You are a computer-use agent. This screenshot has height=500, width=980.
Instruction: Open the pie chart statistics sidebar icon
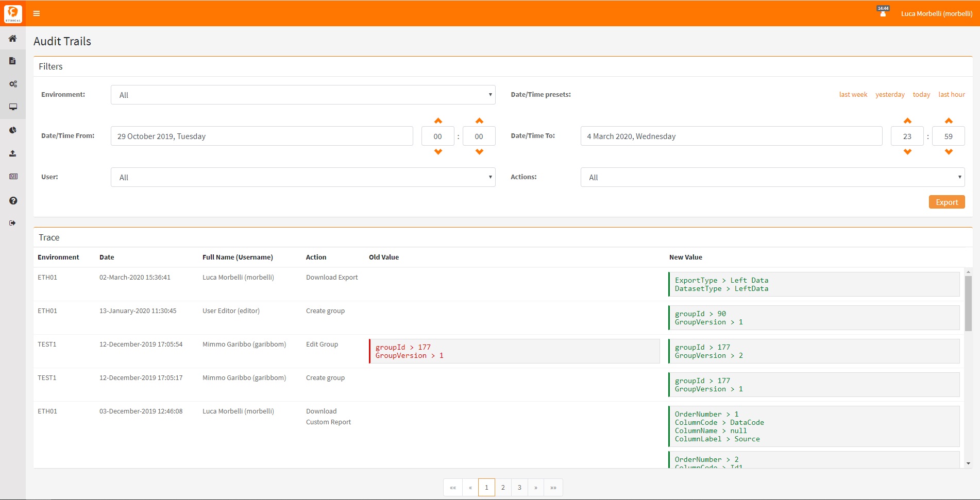13,130
